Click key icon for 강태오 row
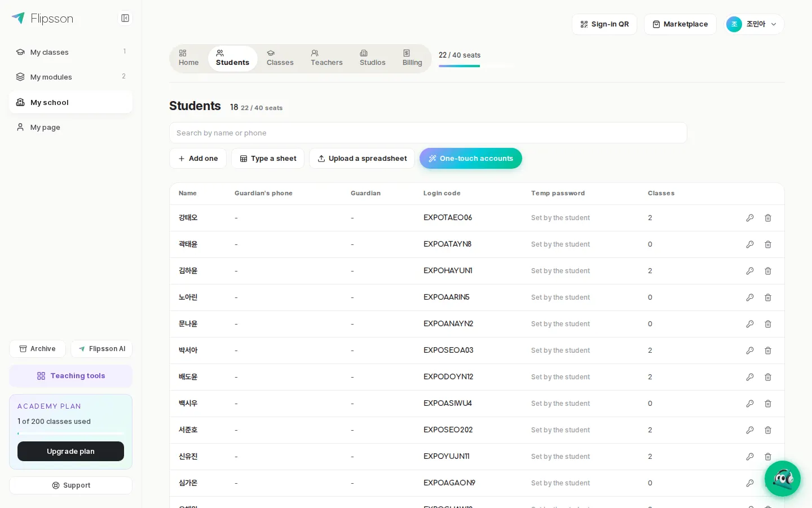The image size is (812, 508). (x=750, y=218)
